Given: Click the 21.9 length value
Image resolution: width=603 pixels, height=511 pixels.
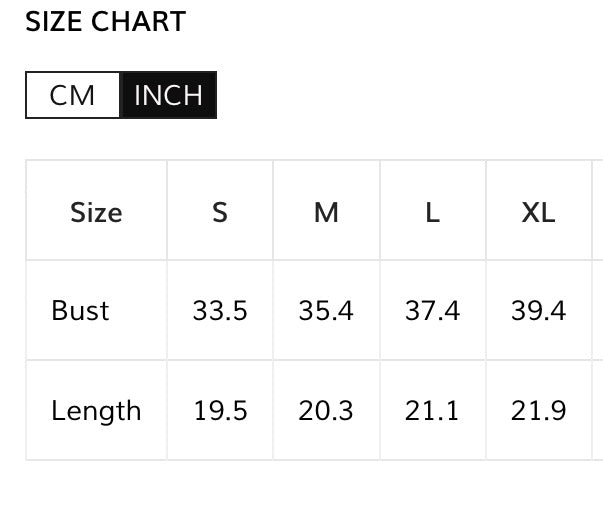Looking at the screenshot, I should 538,411.
